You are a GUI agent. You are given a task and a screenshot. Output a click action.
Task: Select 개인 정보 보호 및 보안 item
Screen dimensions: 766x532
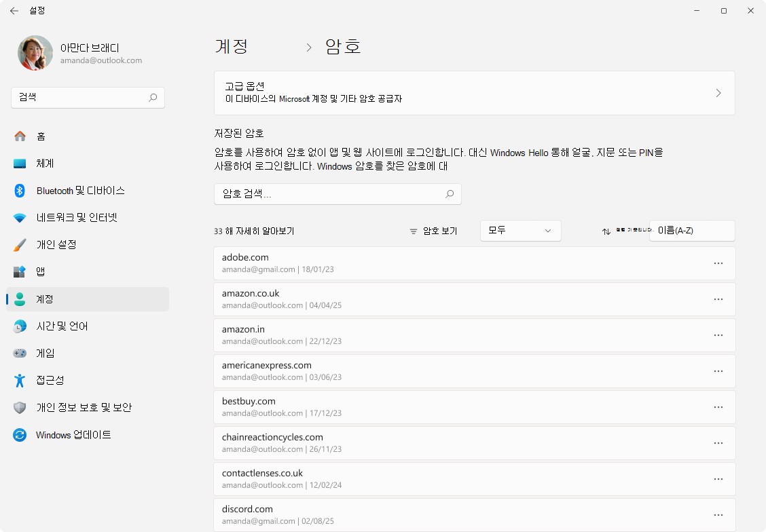click(88, 408)
